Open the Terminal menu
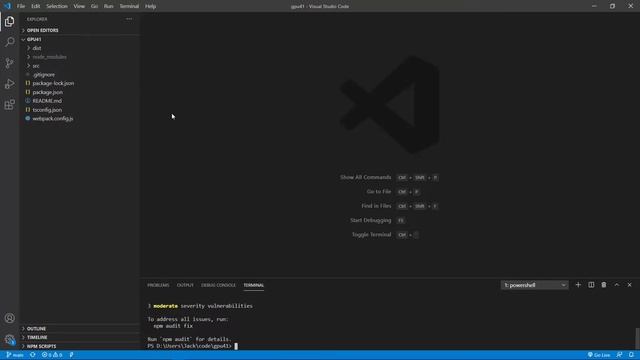Image resolution: width=640 pixels, height=360 pixels. pos(129,6)
